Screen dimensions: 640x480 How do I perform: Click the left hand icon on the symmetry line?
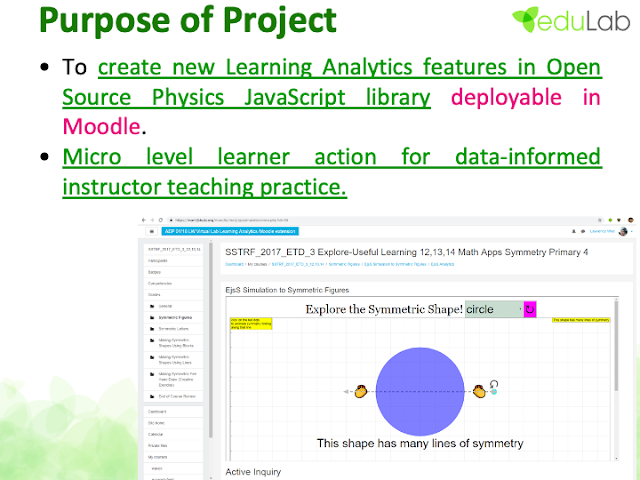(360, 392)
